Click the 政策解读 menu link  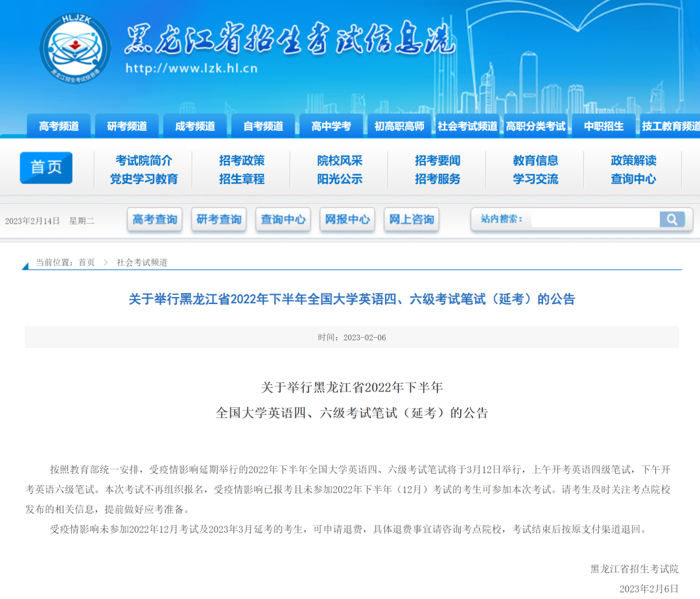[633, 160]
